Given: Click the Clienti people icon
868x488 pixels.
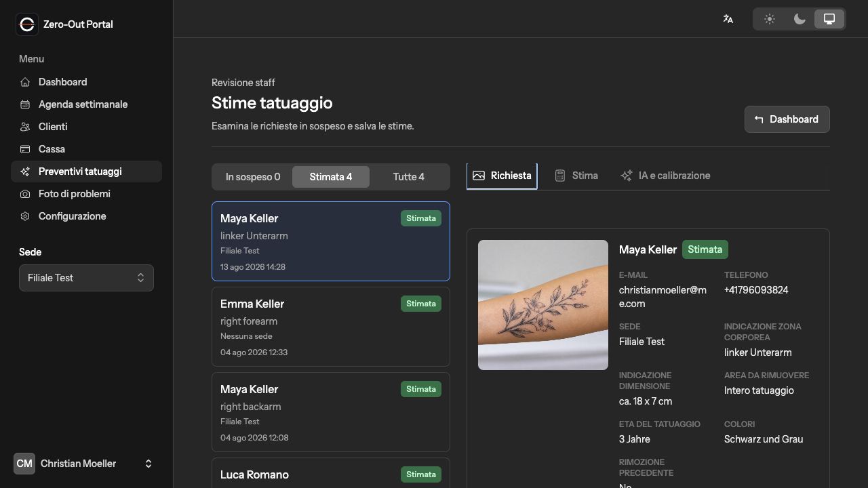Looking at the screenshot, I should pos(25,127).
